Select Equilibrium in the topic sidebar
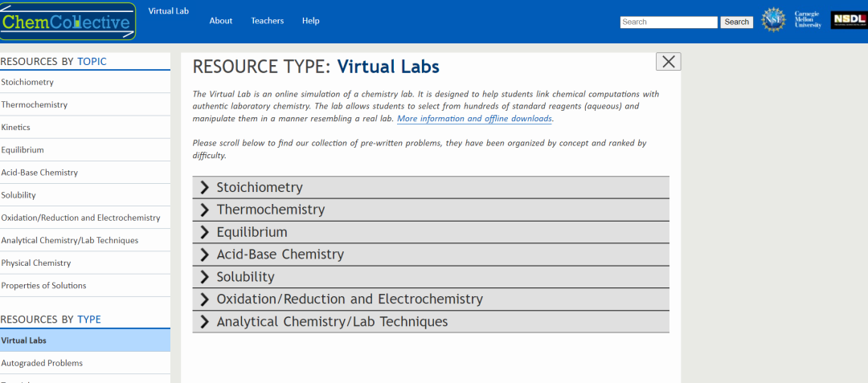868x383 pixels. coord(84,150)
